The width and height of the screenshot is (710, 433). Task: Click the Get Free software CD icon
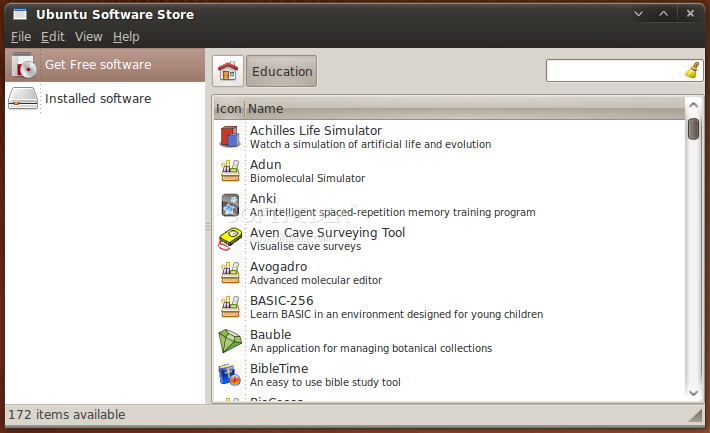pyautogui.click(x=23, y=65)
